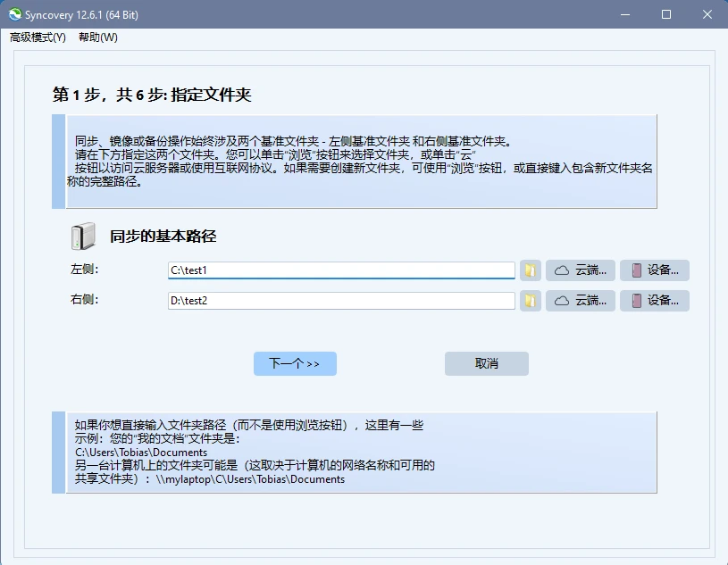
Task: Cancel the wizard with 取消
Action: 487,363
